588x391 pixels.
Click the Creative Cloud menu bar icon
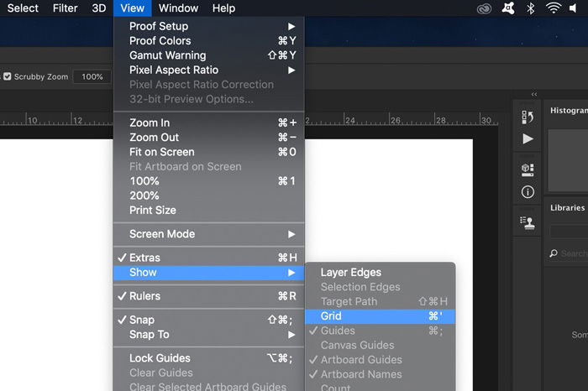coord(481,8)
